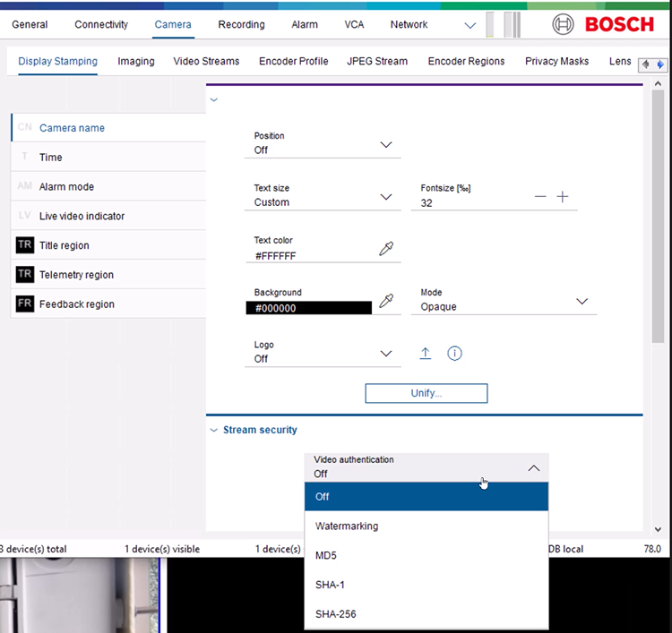Click the background color eyedropper icon
The image size is (672, 633).
(386, 301)
